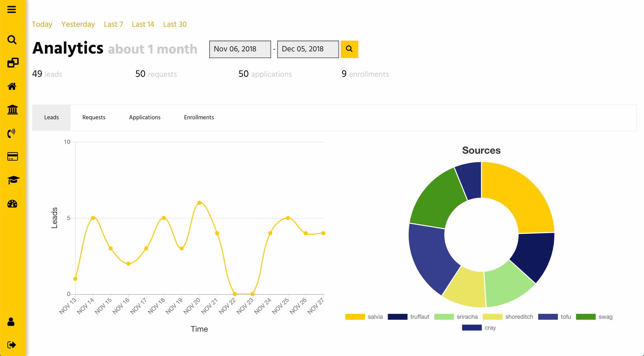This screenshot has height=356, width=644.
Task: Click the yellow date search button
Action: 349,49
